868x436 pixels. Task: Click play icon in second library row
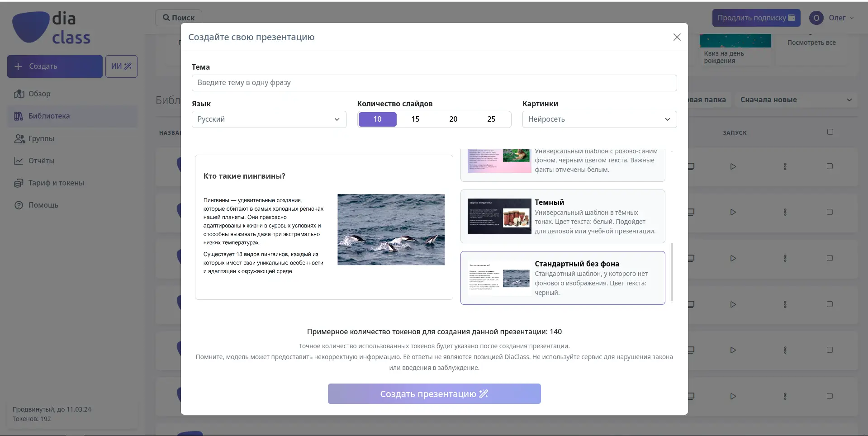[733, 213]
